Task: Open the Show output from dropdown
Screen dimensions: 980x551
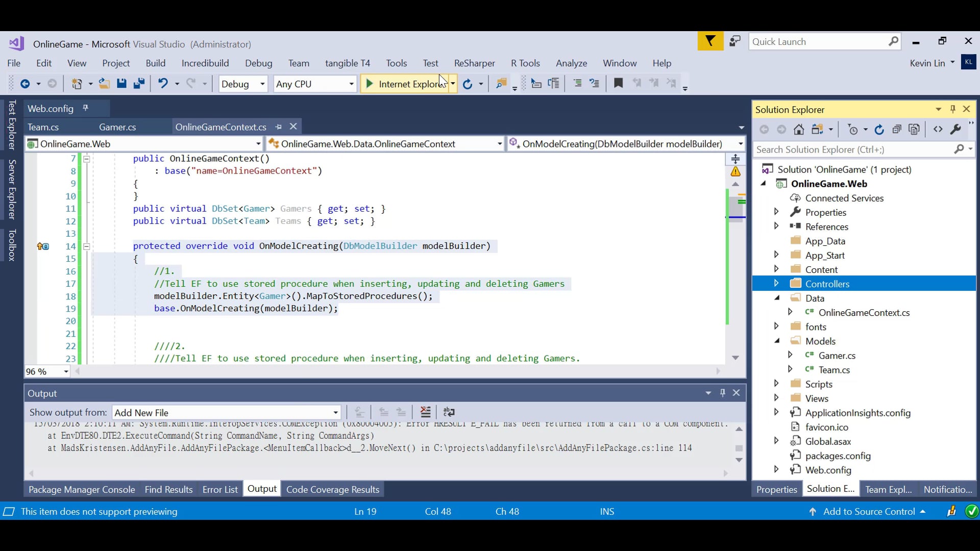Action: [334, 412]
